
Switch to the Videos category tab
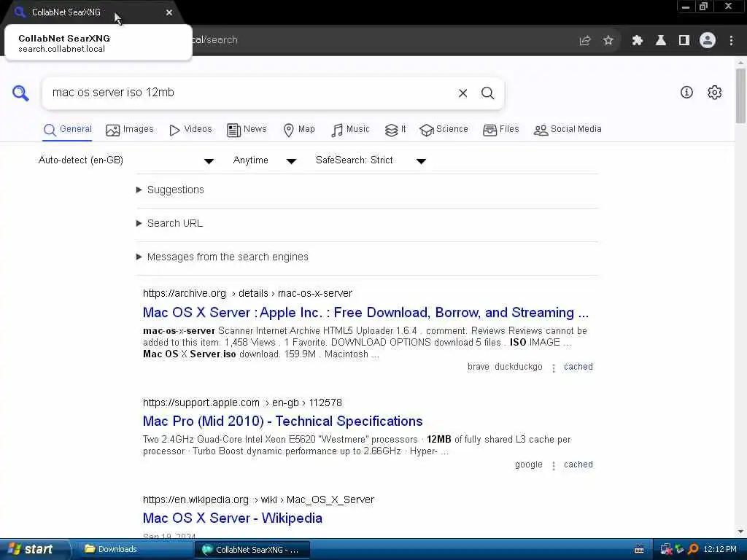pyautogui.click(x=190, y=130)
